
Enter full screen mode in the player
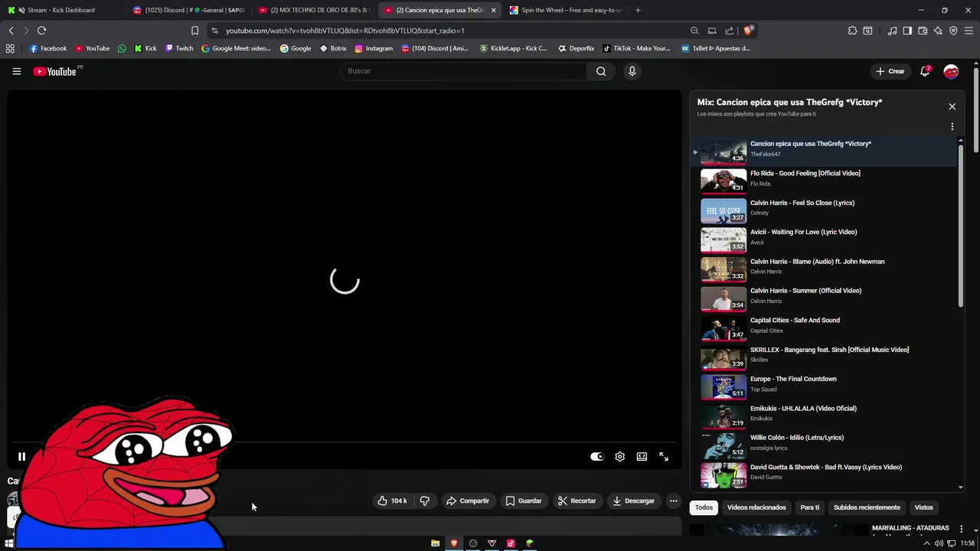pos(664,457)
